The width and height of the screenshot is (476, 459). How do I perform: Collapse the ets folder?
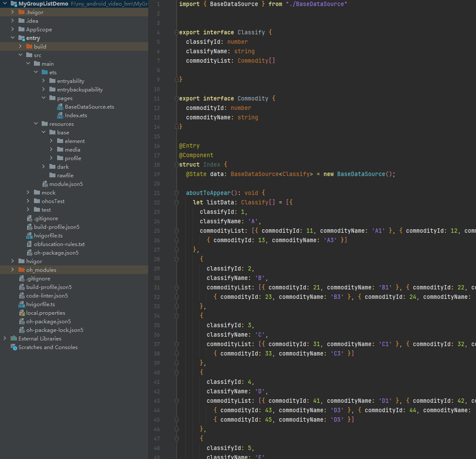[x=36, y=72]
